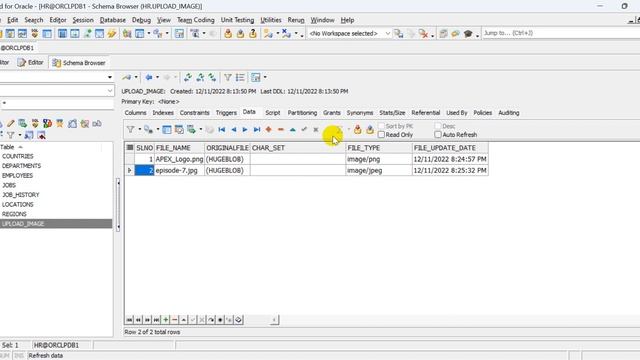
Task: Expand dropdown next to delete workspace icon
Action: tap(432, 35)
